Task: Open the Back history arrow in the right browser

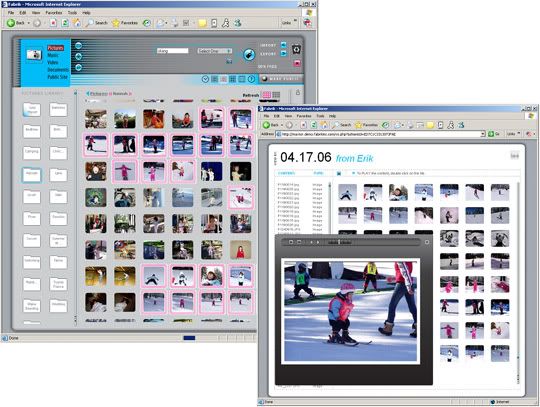Action: 282,125
